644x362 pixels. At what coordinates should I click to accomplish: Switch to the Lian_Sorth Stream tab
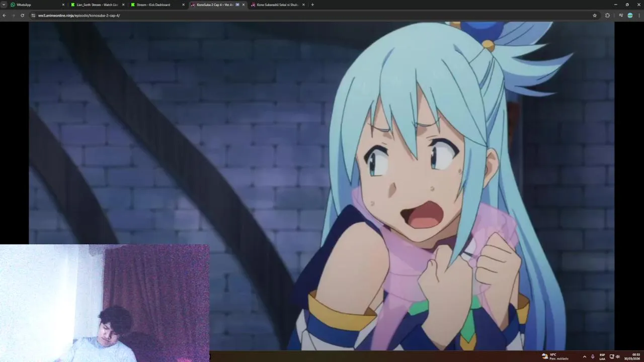pyautogui.click(x=97, y=5)
